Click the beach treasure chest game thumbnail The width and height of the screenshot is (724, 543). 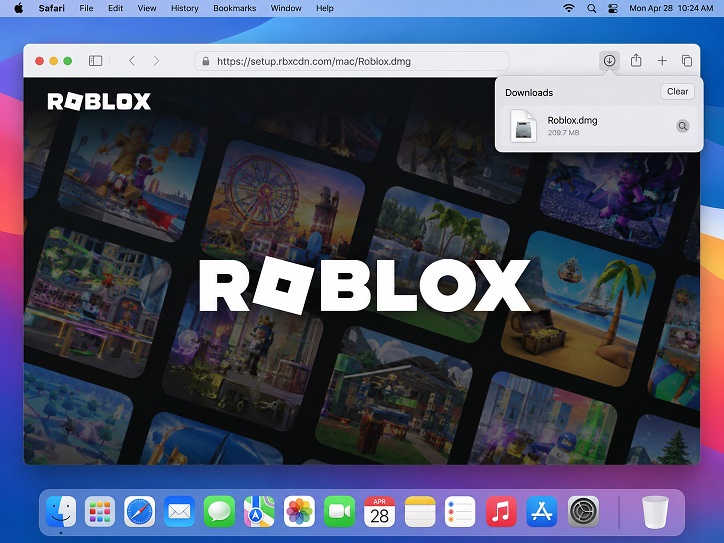pyautogui.click(x=578, y=308)
